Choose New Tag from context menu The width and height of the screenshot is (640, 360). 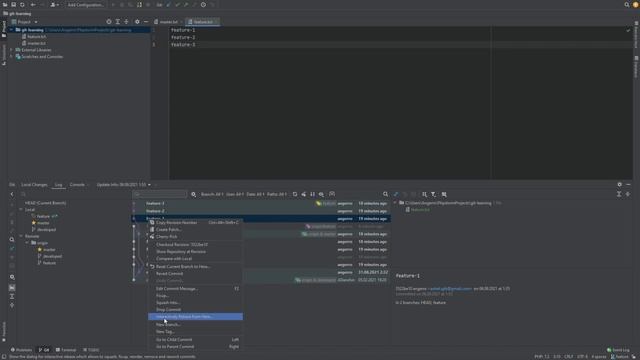pos(195,331)
